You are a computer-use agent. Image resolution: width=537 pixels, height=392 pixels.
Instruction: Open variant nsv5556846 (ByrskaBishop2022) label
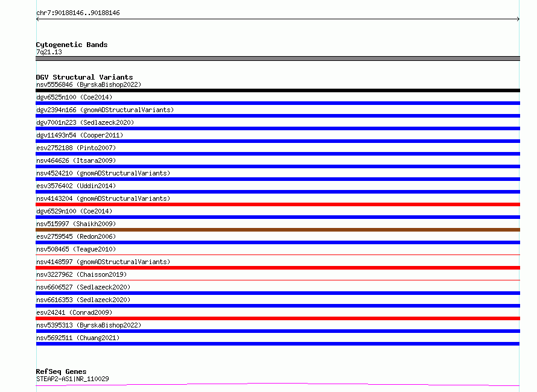(x=89, y=84)
